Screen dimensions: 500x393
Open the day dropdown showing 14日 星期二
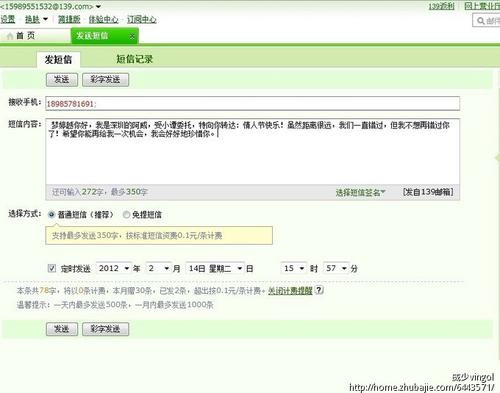coord(215,268)
